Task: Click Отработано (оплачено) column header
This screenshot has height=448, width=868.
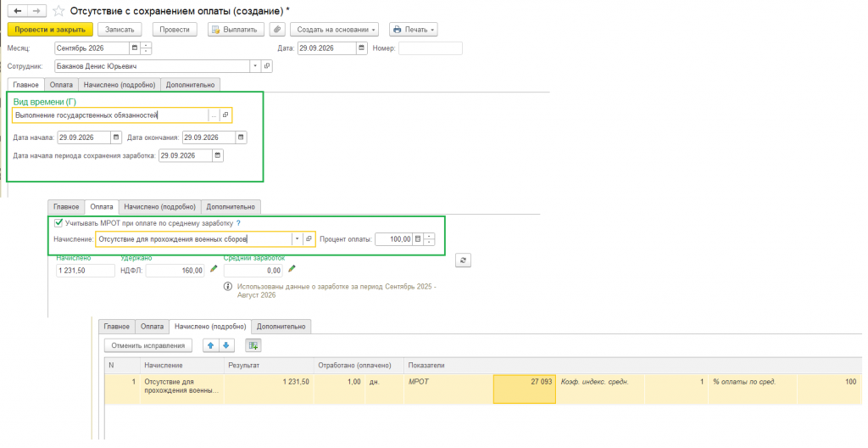Action: (359, 366)
